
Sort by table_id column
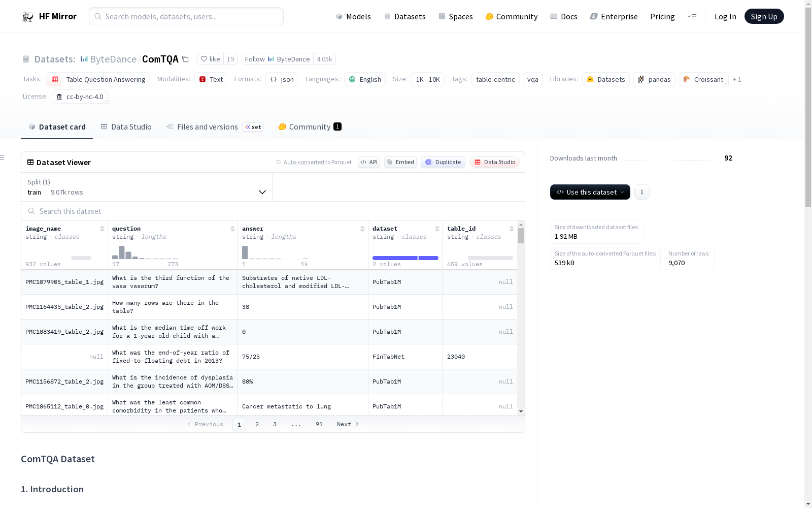click(x=512, y=229)
